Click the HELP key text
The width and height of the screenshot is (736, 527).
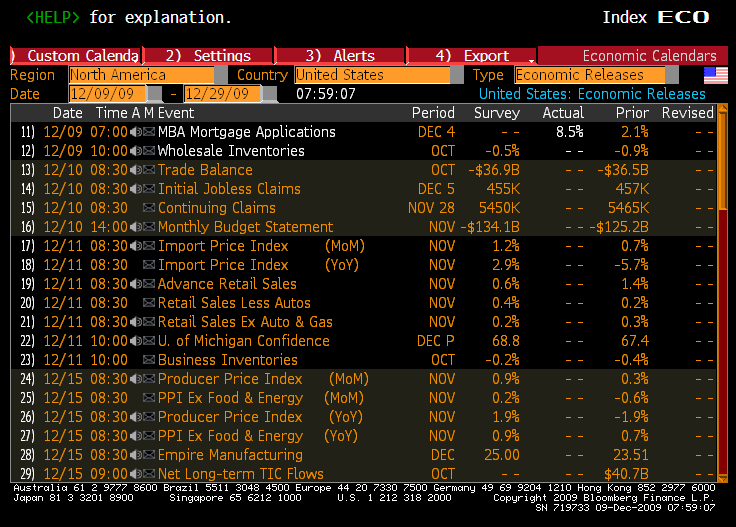(53, 17)
